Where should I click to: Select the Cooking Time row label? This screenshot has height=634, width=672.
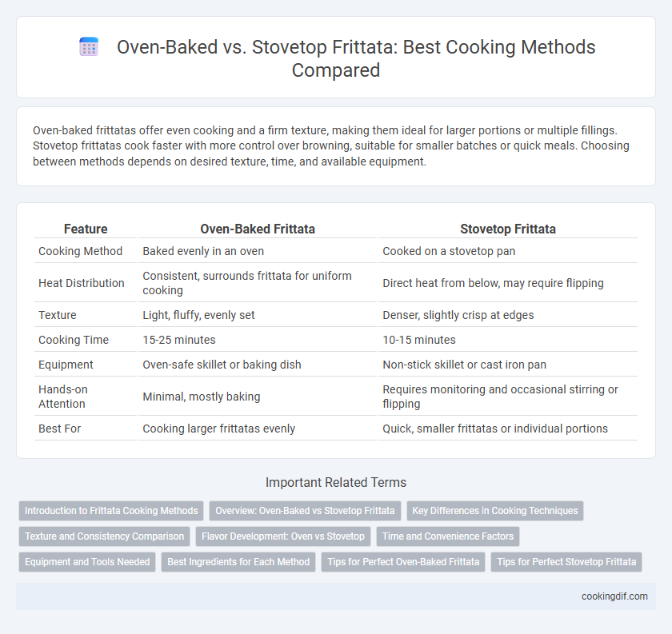(x=74, y=340)
